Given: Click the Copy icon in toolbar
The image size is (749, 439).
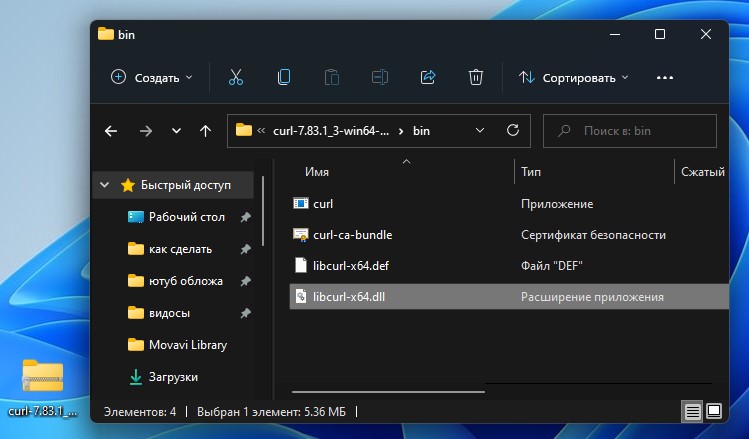Looking at the screenshot, I should click(x=284, y=77).
